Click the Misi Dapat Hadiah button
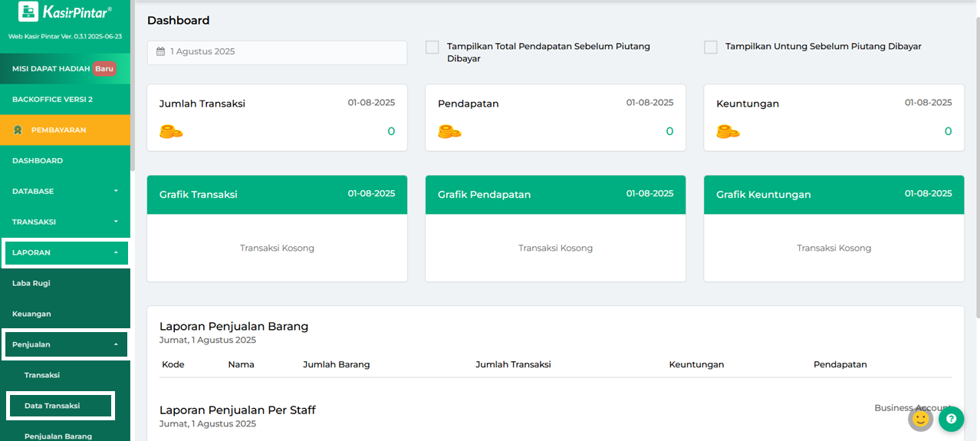The image size is (980, 441). click(x=65, y=68)
